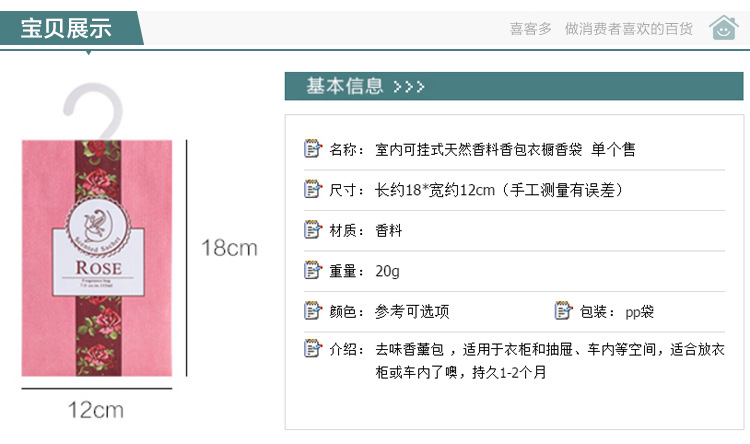Click the notepad icon beside 名称
This screenshot has height=444, width=750.
pyautogui.click(x=312, y=149)
